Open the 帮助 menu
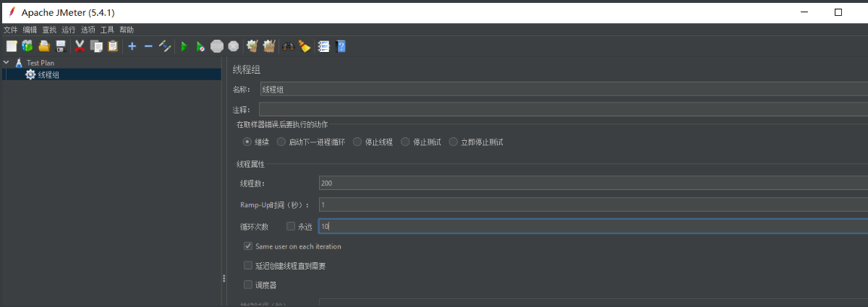Screen dimensions: 868x307 coord(127,30)
